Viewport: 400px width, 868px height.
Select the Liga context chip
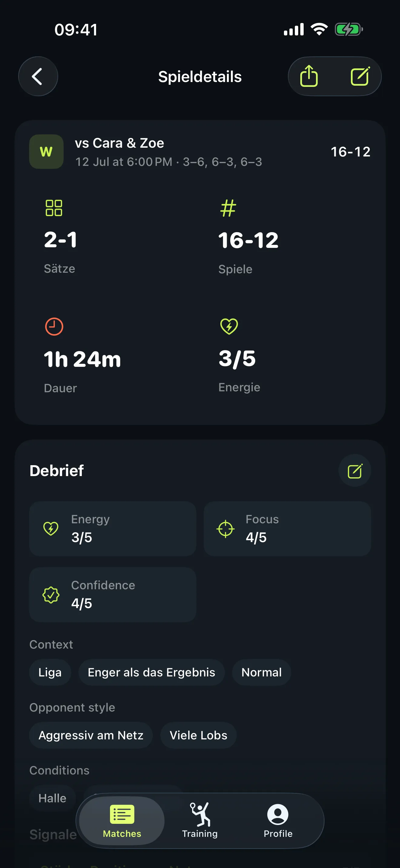[x=50, y=672]
